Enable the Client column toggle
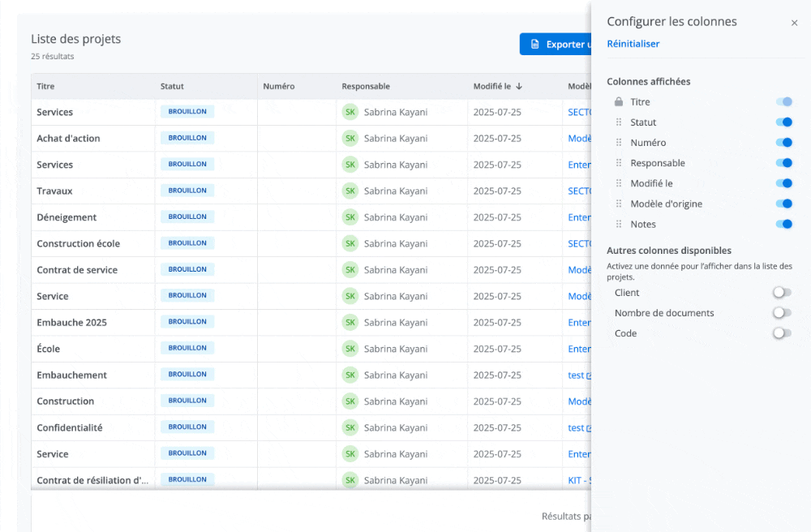 pyautogui.click(x=781, y=292)
